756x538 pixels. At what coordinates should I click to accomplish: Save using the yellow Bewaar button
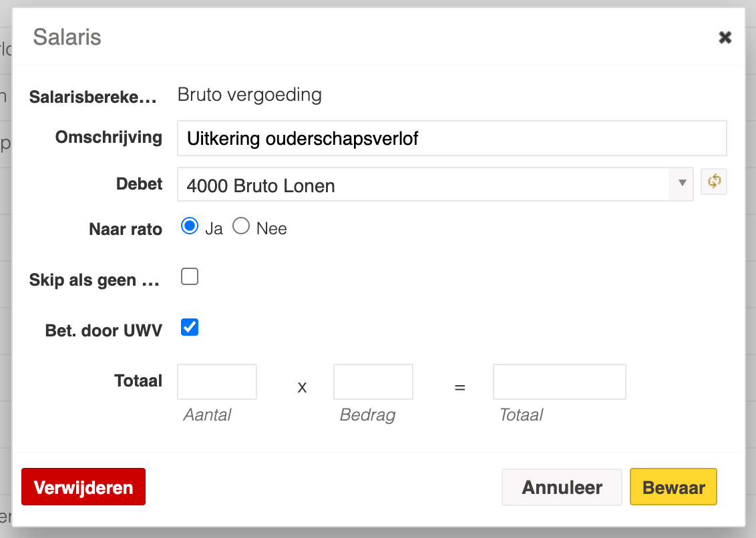click(x=674, y=487)
